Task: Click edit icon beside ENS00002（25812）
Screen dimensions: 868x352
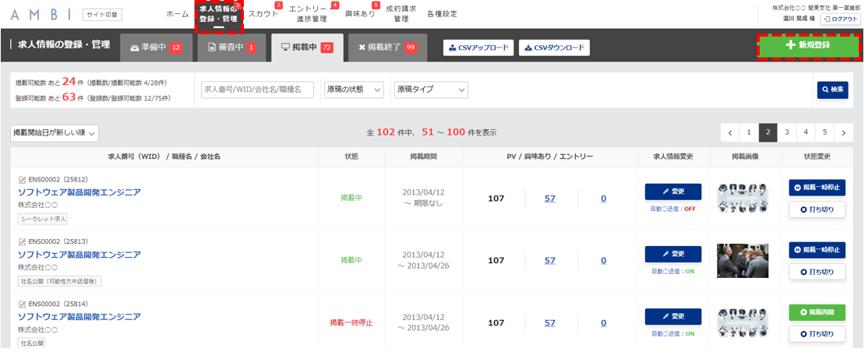Action: [x=22, y=180]
